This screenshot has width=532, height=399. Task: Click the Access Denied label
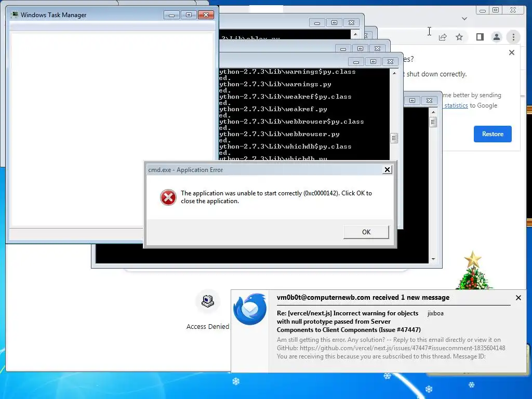(x=208, y=326)
